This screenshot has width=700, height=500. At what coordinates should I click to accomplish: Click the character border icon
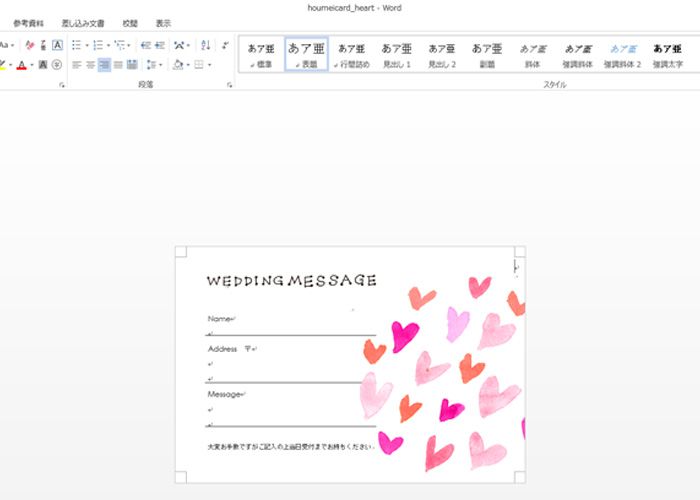[57, 45]
